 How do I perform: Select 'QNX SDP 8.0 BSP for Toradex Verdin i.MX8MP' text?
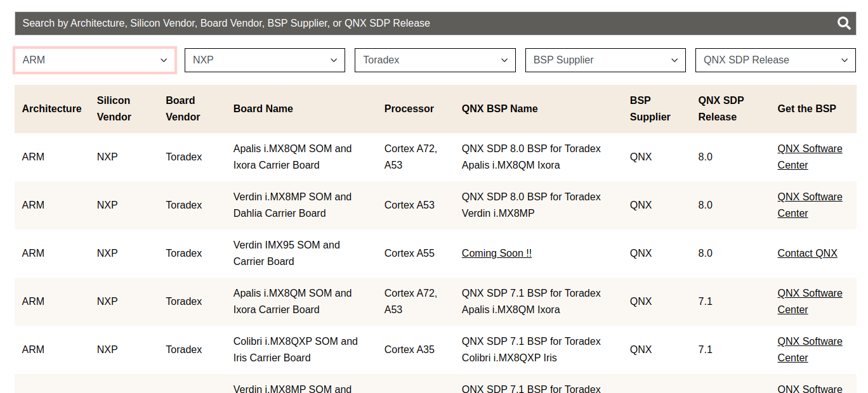click(531, 205)
